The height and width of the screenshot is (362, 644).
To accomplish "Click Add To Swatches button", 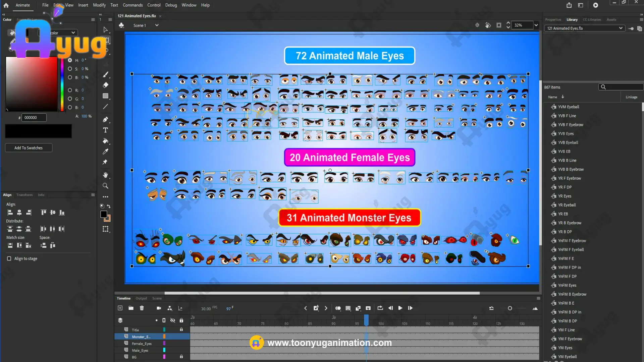I will coord(29,148).
